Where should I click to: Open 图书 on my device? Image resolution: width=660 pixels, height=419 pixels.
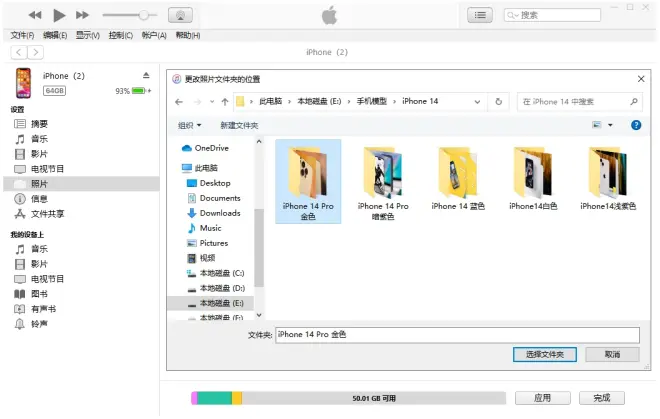[x=39, y=294]
